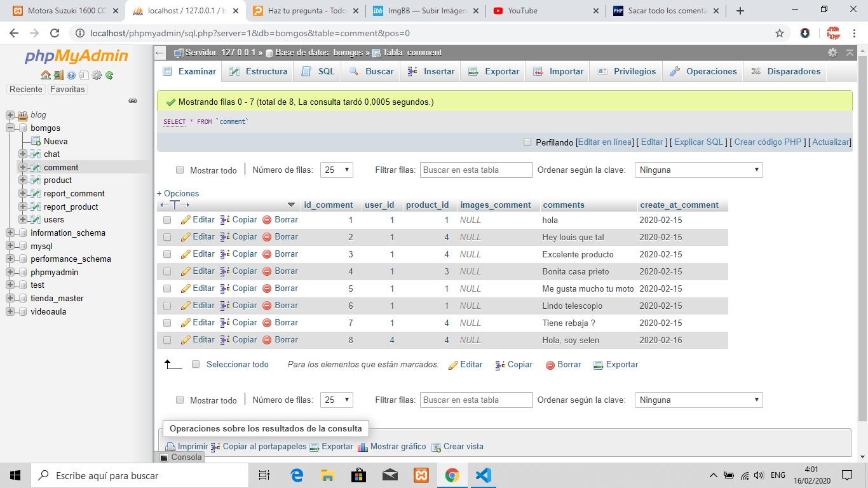Click the page settings gear at top right

(x=832, y=53)
